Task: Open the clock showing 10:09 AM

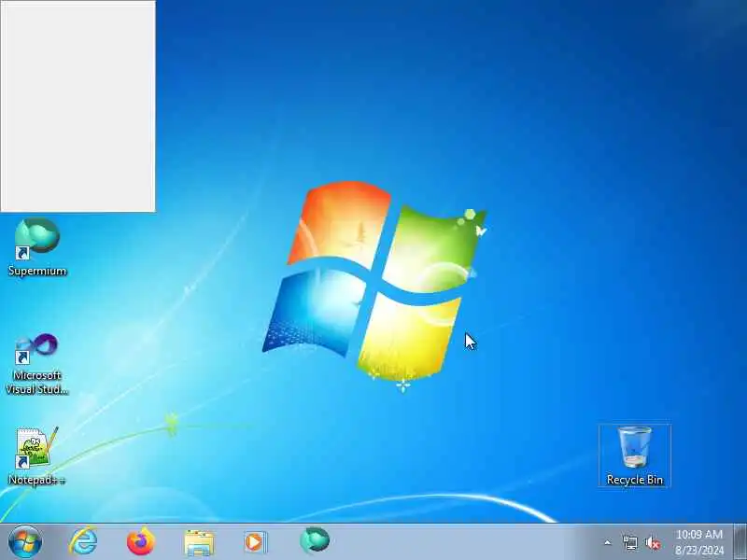Action: click(698, 542)
